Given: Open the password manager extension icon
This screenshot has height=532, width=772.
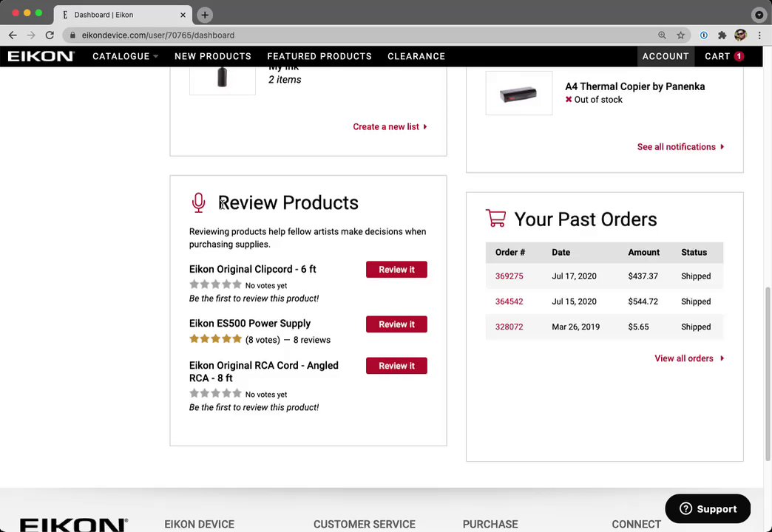Looking at the screenshot, I should point(703,35).
